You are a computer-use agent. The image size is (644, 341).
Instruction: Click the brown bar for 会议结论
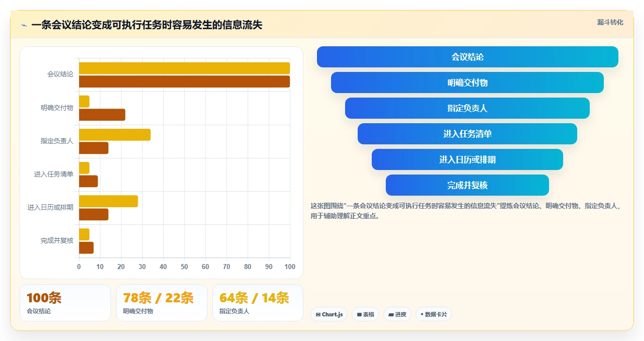pyautogui.click(x=184, y=81)
